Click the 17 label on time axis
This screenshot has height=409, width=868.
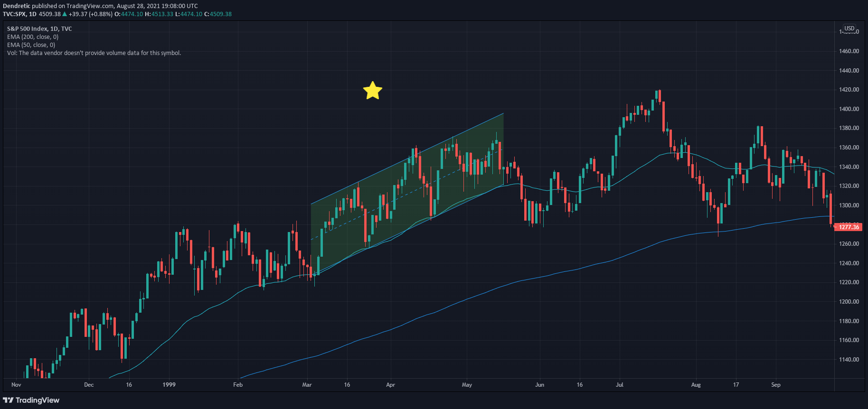pos(736,385)
